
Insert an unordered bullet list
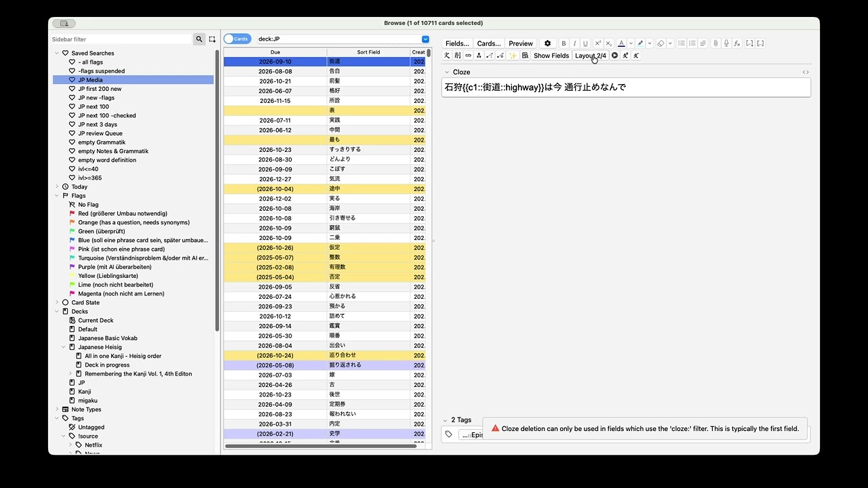(682, 43)
